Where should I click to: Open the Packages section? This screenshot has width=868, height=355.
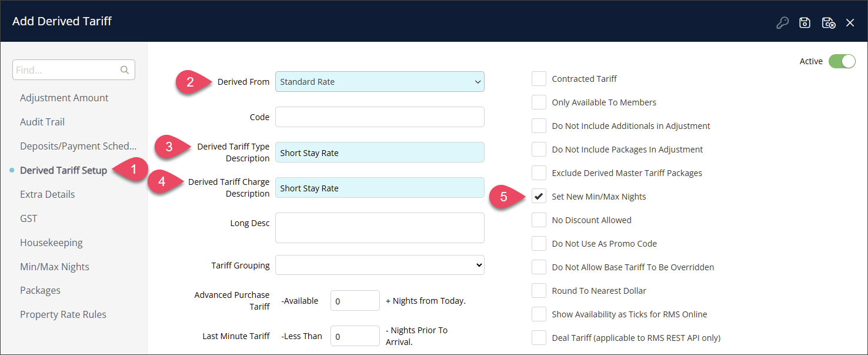[40, 290]
